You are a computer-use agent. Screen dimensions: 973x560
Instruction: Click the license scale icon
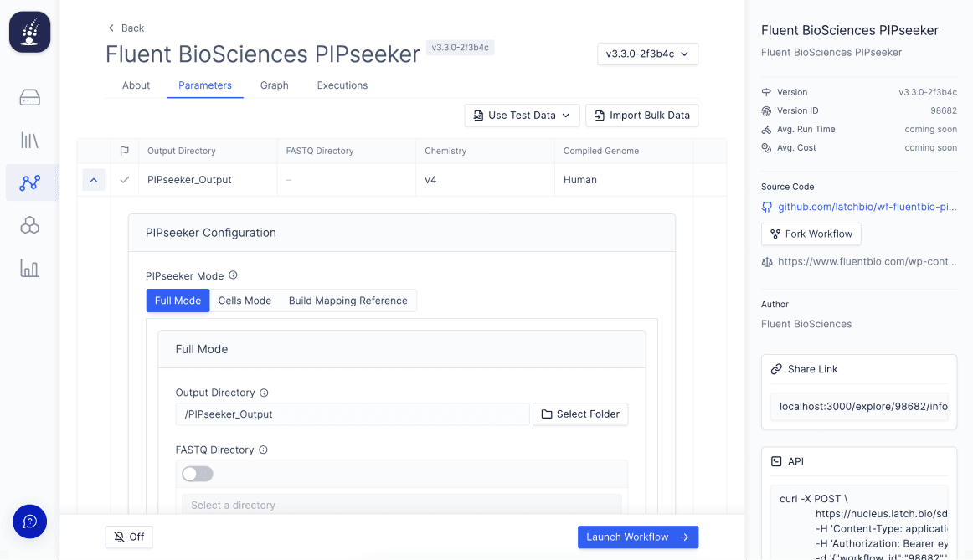tap(767, 262)
